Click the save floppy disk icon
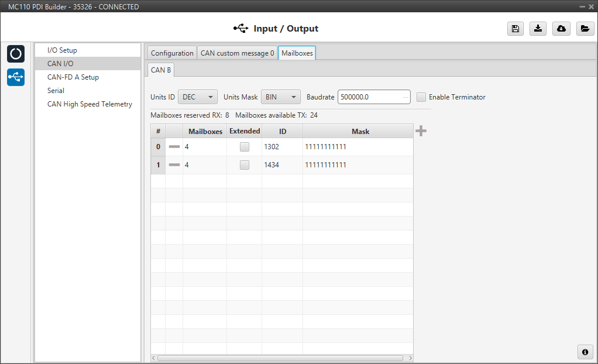 click(x=515, y=29)
